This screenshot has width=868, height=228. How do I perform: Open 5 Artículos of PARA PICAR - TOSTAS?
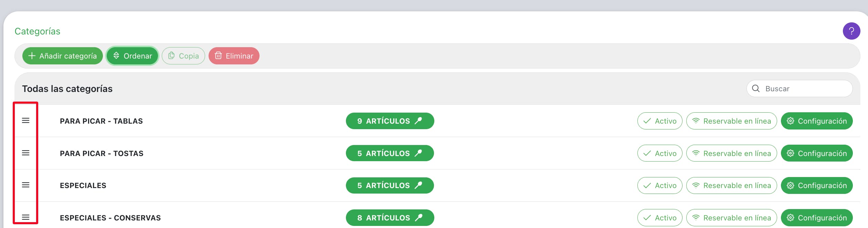point(390,153)
